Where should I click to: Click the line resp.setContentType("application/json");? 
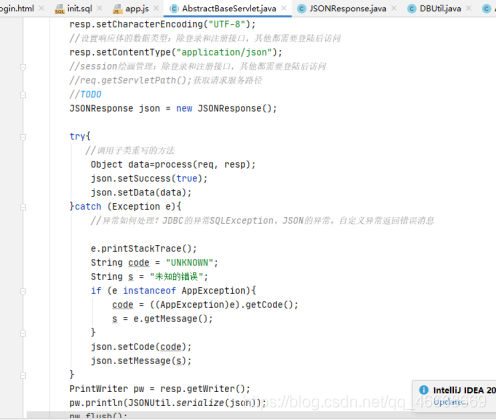click(x=176, y=52)
